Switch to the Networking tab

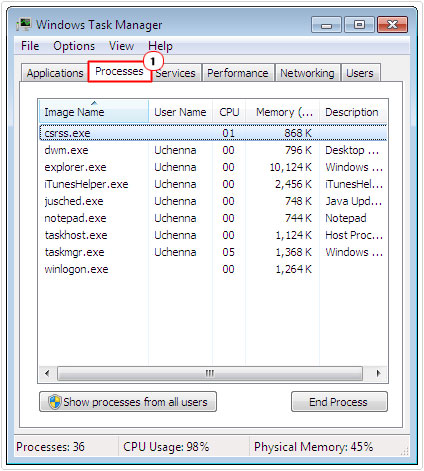[x=307, y=73]
